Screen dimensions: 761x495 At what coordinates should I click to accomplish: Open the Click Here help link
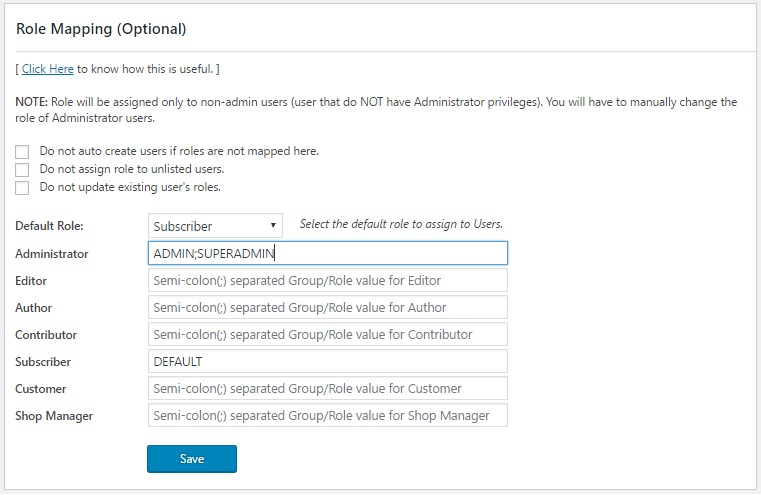pos(48,69)
